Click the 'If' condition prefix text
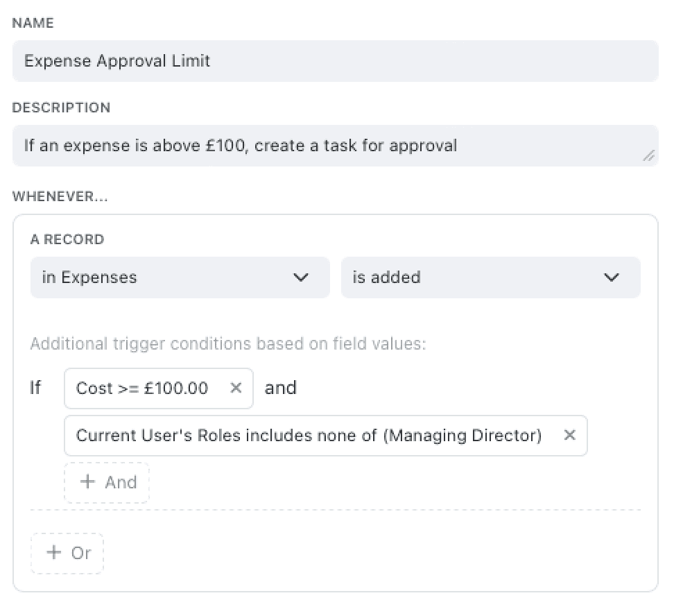The width and height of the screenshot is (674, 616). click(x=35, y=388)
